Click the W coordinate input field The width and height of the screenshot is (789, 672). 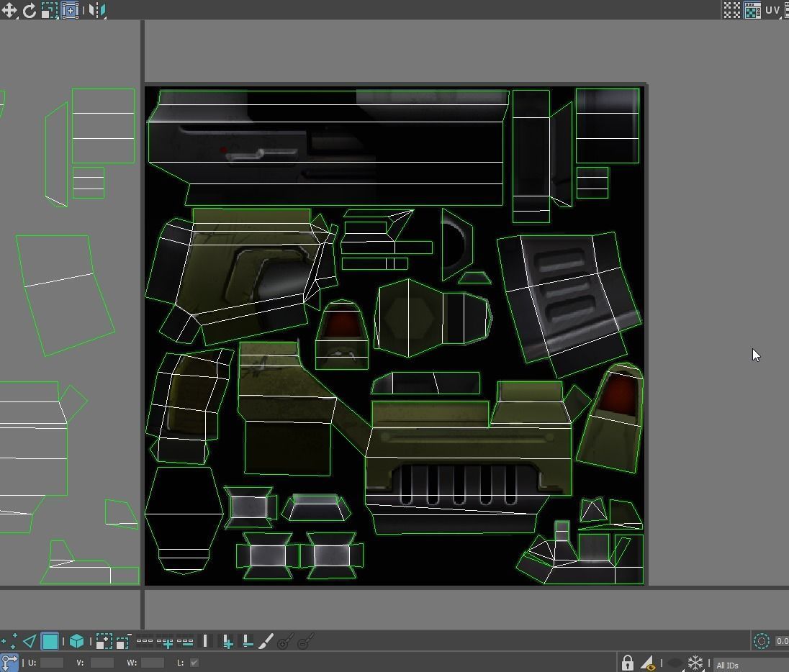[153, 663]
